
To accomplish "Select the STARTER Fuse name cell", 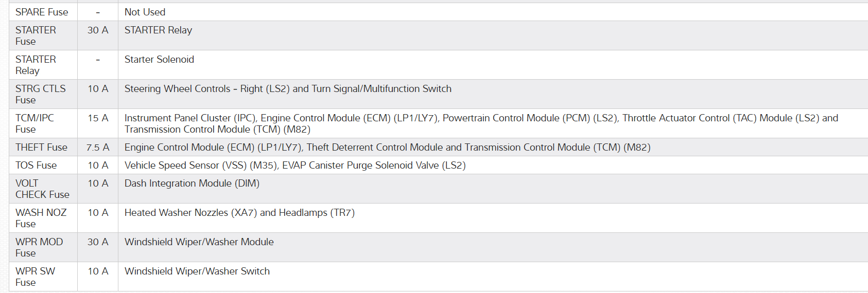I will 36,35.
